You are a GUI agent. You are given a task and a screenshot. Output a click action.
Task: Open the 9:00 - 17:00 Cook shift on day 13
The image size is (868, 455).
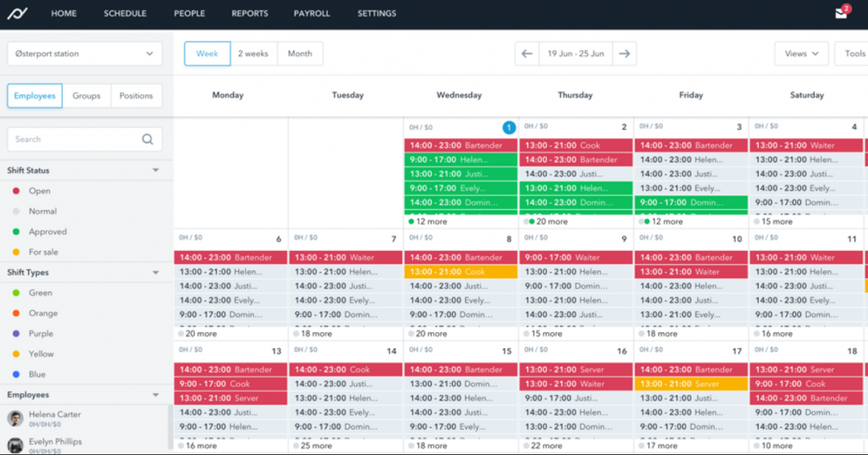[x=231, y=384]
